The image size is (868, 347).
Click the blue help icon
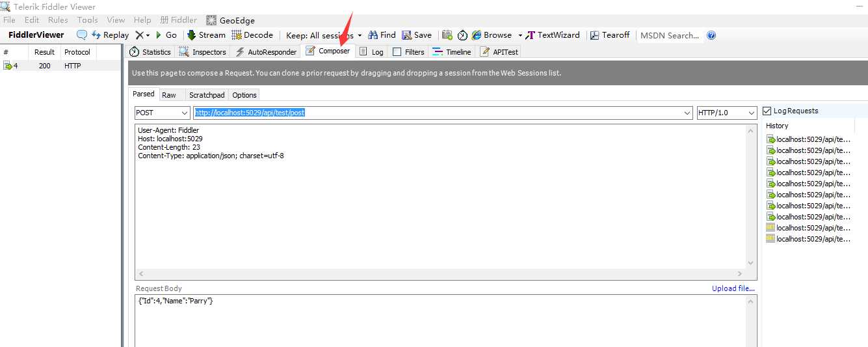(x=711, y=35)
